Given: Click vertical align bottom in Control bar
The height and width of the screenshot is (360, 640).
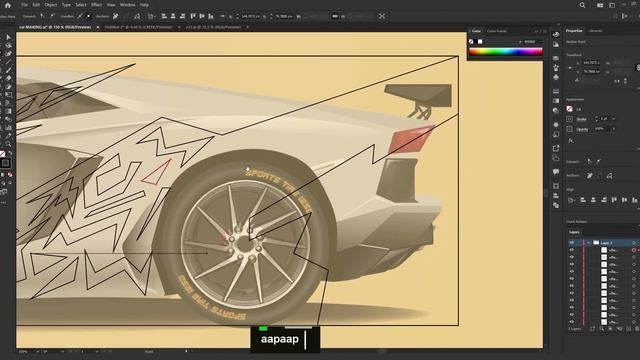Looking at the screenshot, I should pyautogui.click(x=211, y=16).
